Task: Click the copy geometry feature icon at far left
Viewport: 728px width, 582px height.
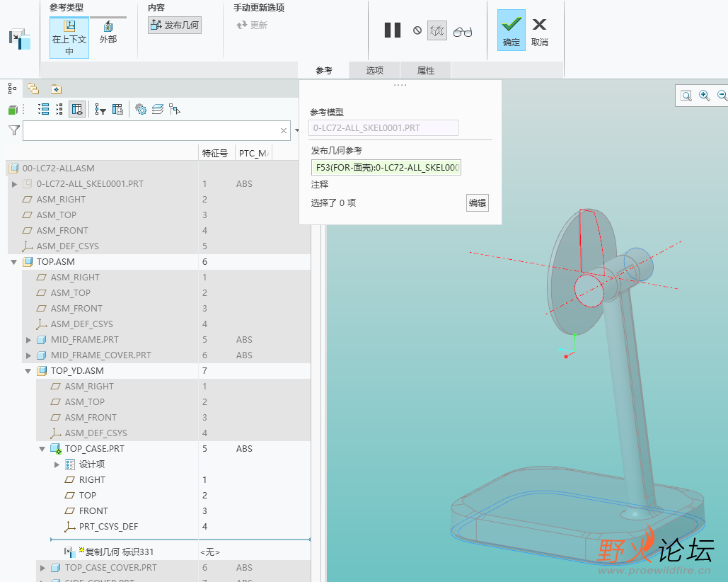Action: [x=20, y=39]
